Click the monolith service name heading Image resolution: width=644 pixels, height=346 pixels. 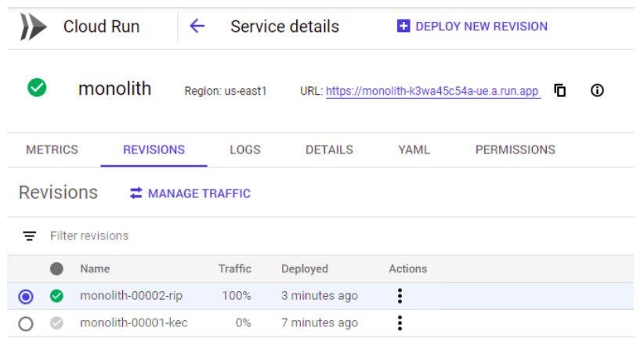click(115, 88)
